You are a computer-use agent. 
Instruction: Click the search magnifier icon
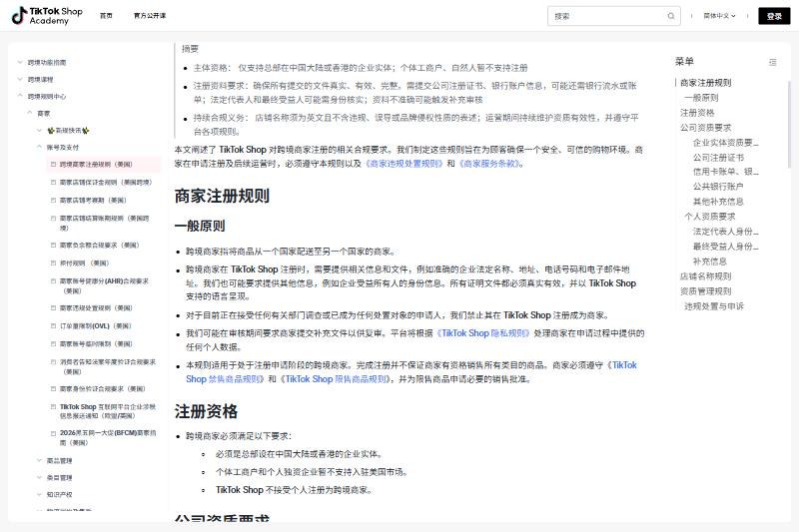671,16
